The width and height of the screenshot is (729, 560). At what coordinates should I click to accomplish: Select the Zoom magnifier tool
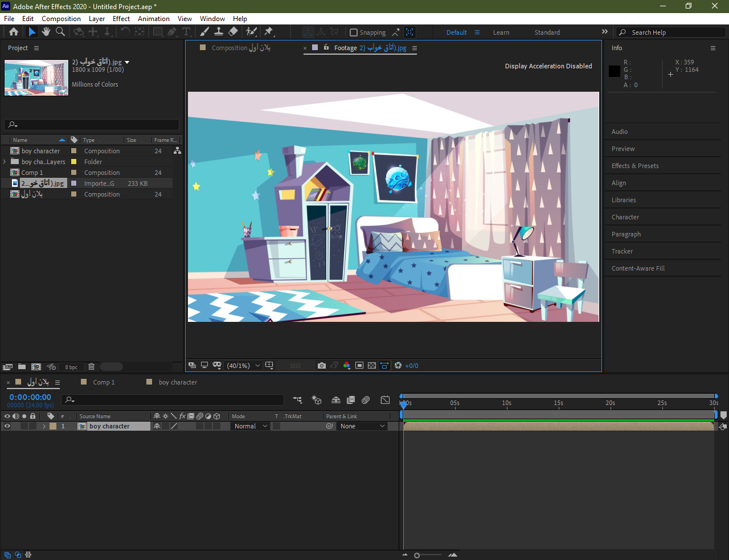coord(60,32)
